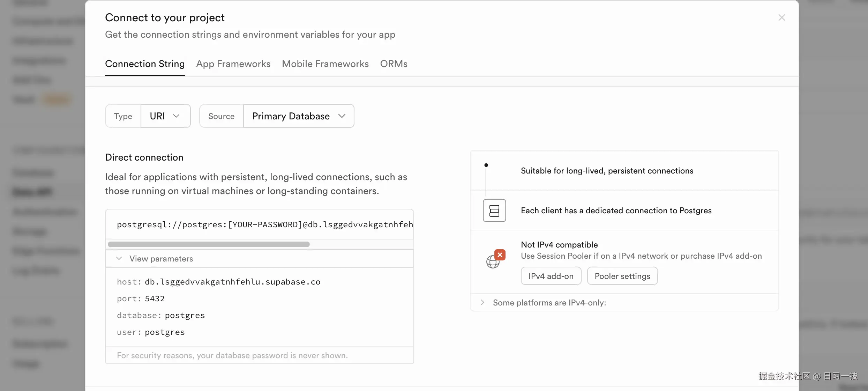Click the port value 5432
The width and height of the screenshot is (868, 391).
click(155, 298)
